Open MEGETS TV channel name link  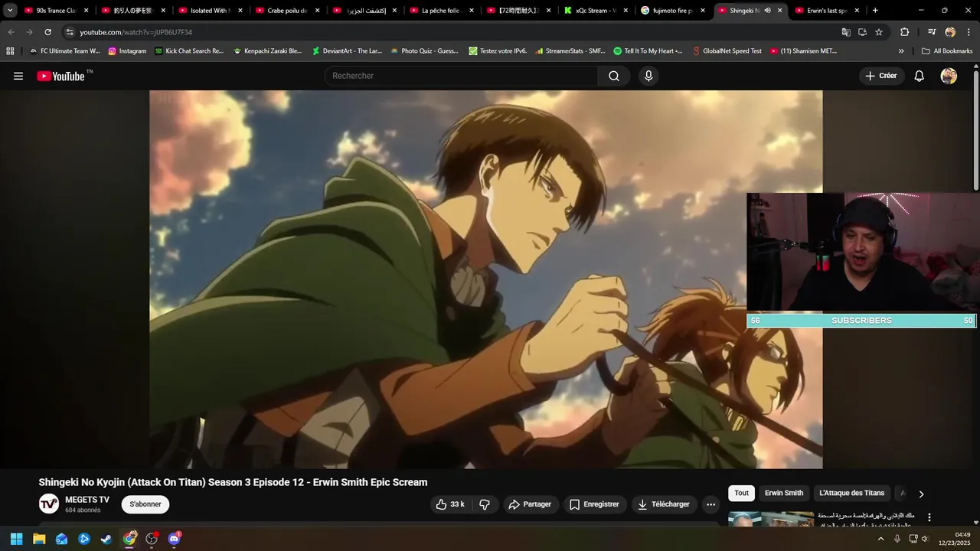tap(87, 500)
